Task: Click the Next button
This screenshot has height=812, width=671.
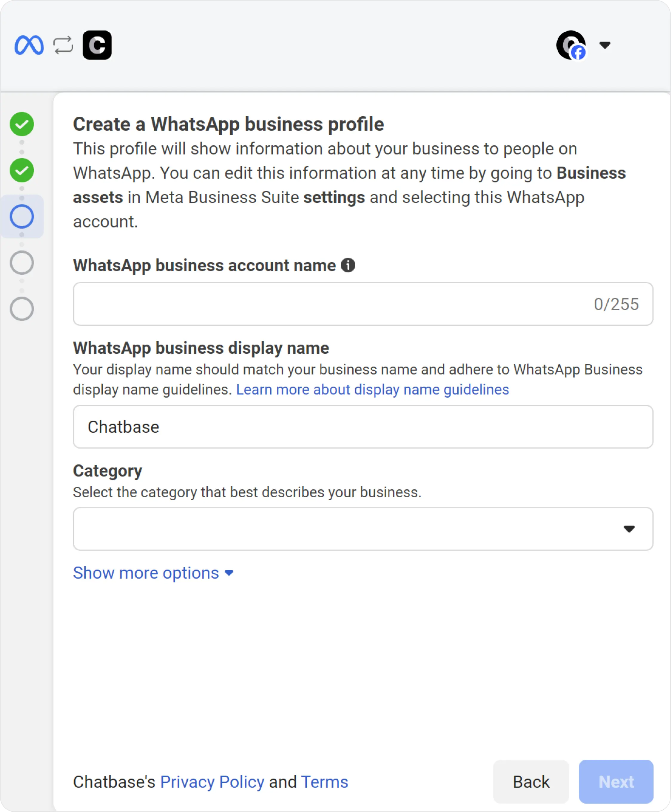Action: point(616,782)
